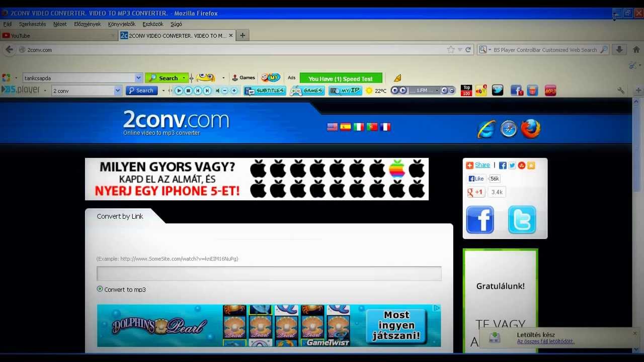Viewport: 644px width, 362px height.
Task: Open the Subtitles toolbar button
Action: (265, 90)
